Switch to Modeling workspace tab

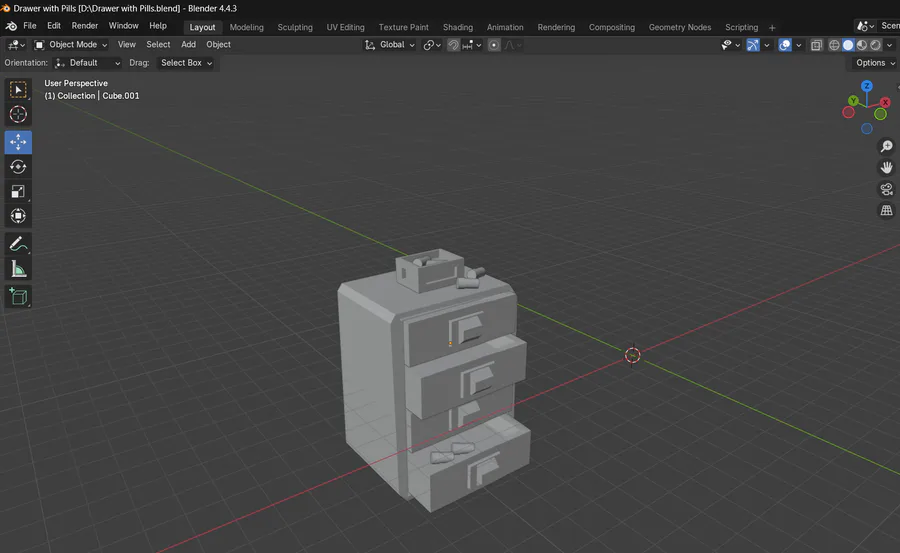coord(246,28)
